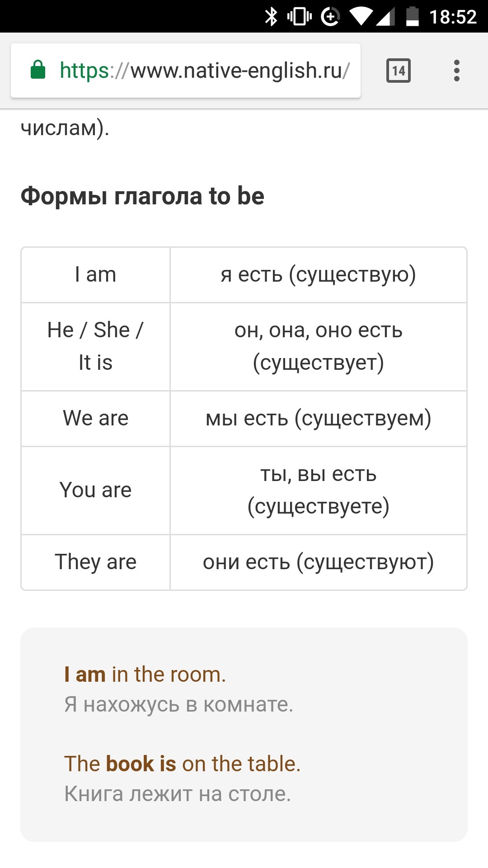Select the 'Формы глагола to be' heading
488x868 pixels.
point(142,196)
